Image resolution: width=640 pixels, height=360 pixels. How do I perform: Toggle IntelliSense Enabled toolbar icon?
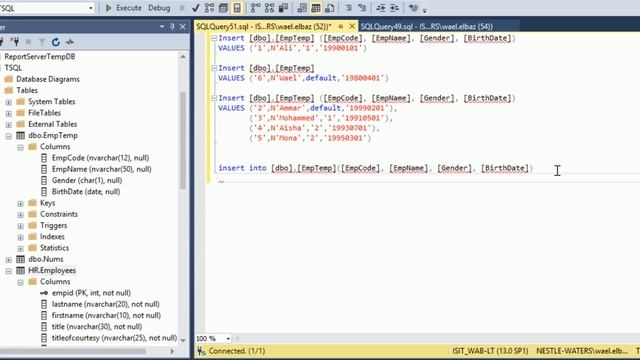click(237, 8)
